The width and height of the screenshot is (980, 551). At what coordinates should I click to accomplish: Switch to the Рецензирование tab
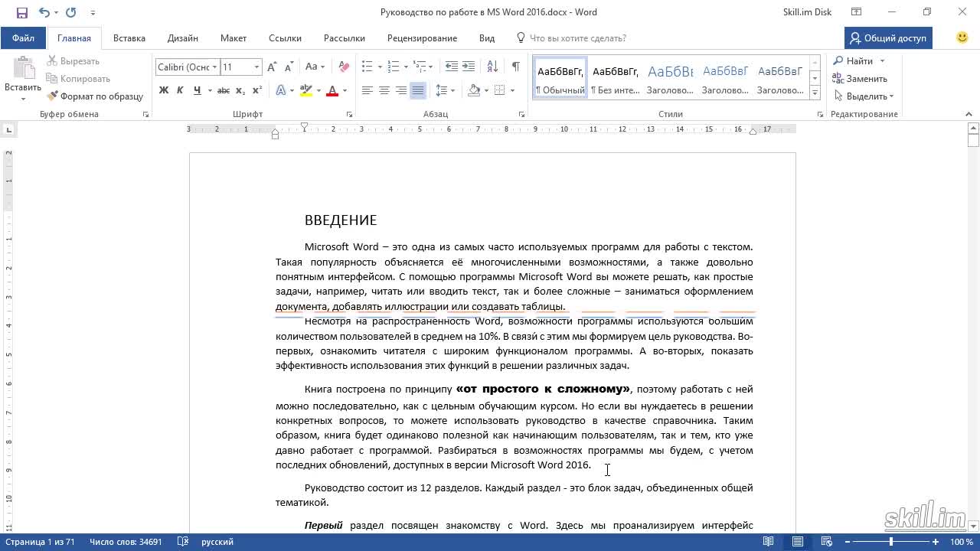click(x=422, y=37)
